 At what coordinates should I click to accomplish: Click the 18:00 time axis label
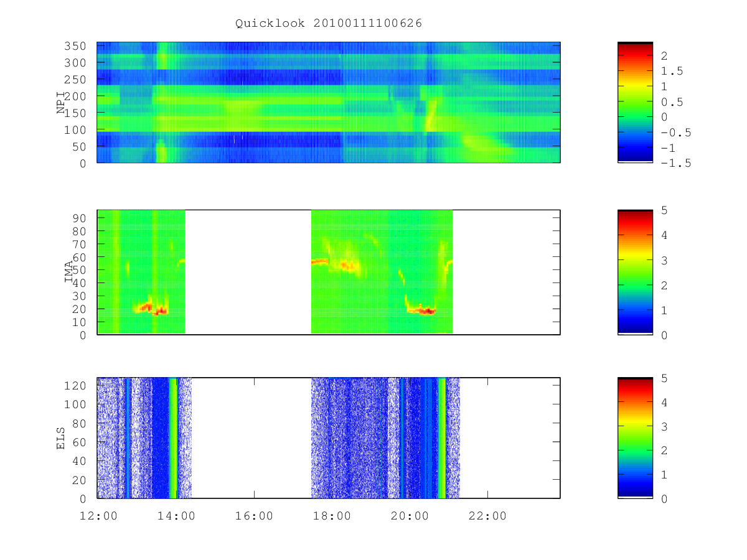[x=332, y=516]
